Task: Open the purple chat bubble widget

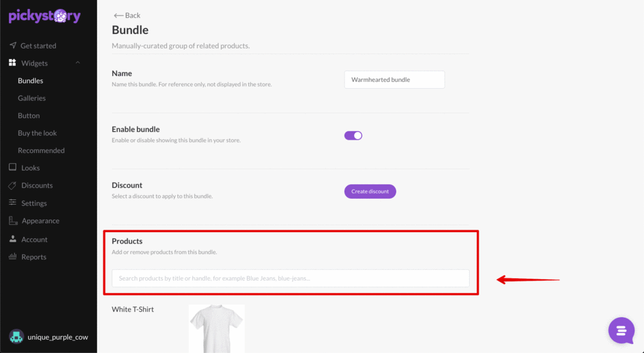Action: (x=621, y=330)
